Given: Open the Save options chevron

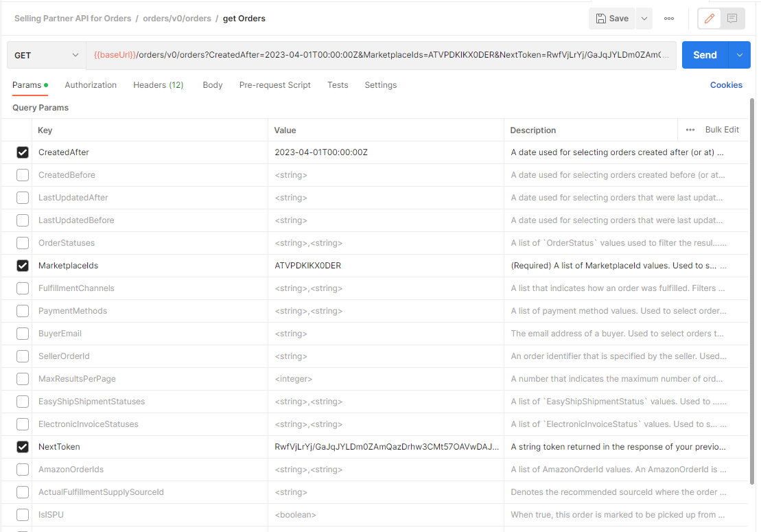Looking at the screenshot, I should tap(644, 19).
